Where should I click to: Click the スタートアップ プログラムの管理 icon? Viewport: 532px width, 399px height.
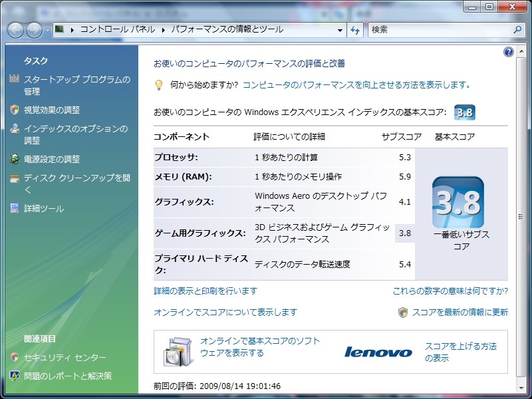[x=14, y=78]
